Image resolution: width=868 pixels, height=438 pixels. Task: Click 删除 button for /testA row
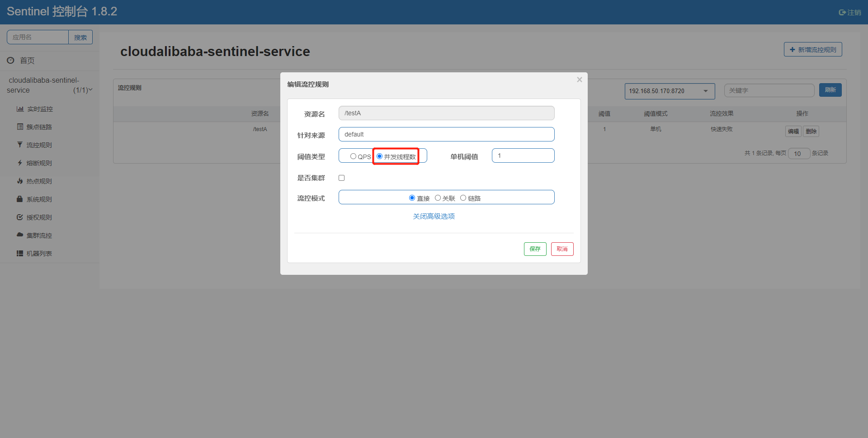click(x=811, y=132)
